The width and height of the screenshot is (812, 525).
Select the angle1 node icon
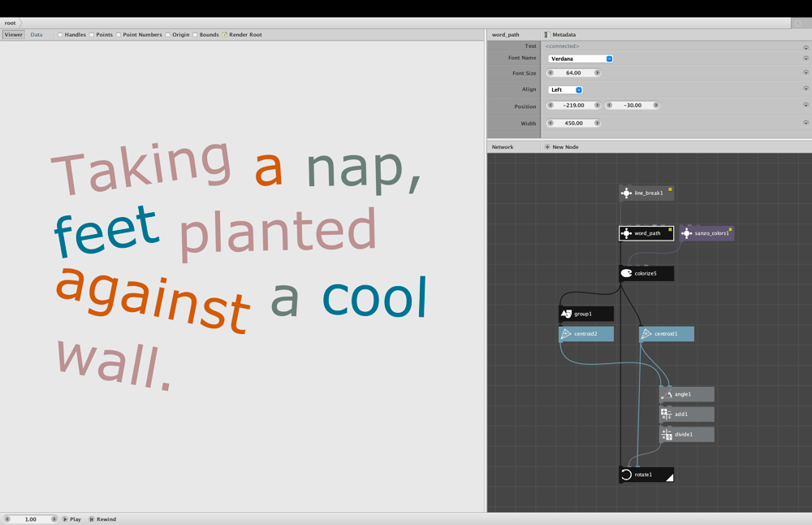[x=667, y=394]
